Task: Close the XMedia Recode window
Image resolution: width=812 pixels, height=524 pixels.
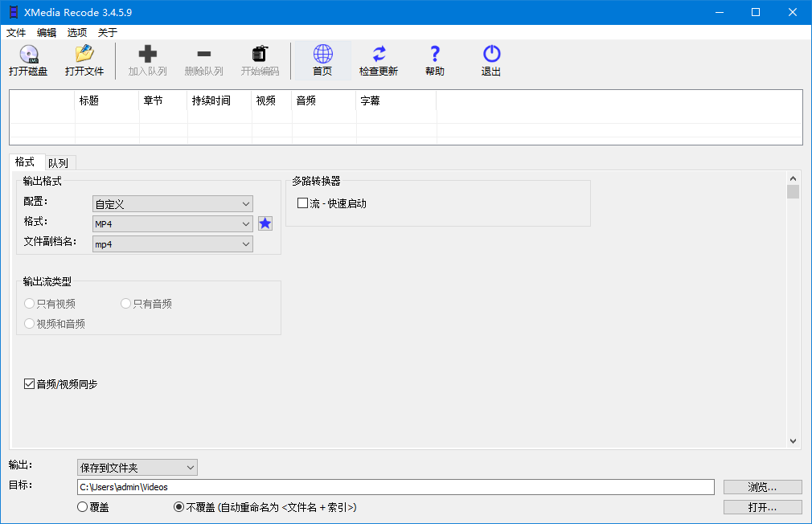Action: [x=793, y=12]
